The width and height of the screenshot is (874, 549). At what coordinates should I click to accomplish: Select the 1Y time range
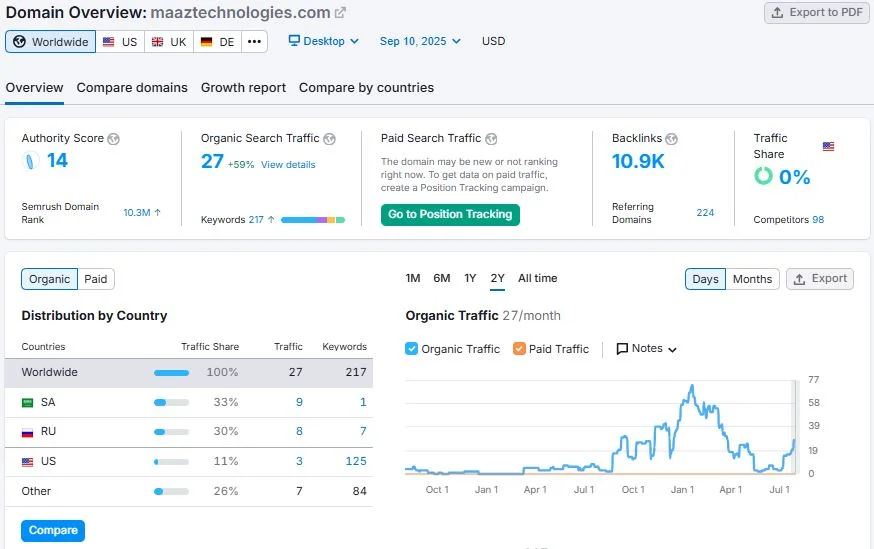(470, 278)
